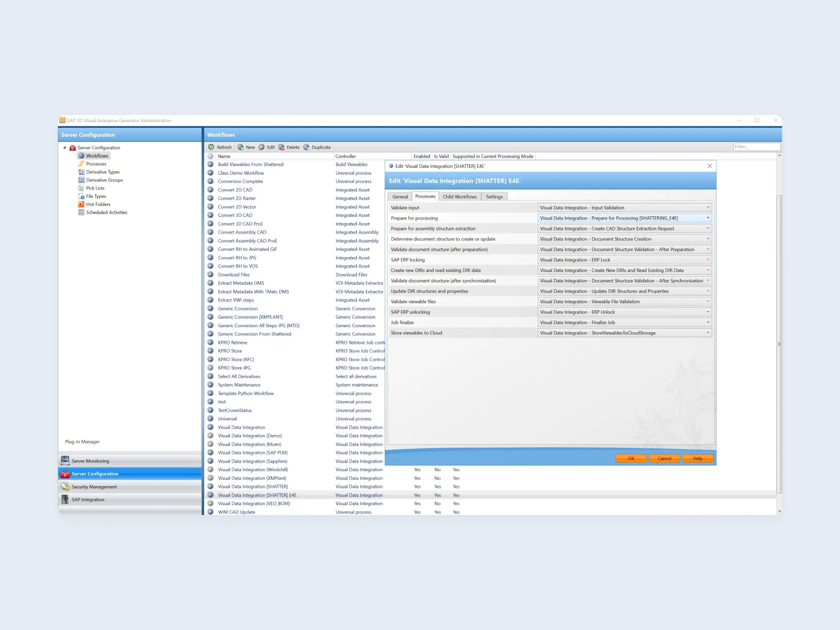Click the gear icon for Build Viewables From Shattered
The width and height of the screenshot is (840, 630).
(210, 164)
